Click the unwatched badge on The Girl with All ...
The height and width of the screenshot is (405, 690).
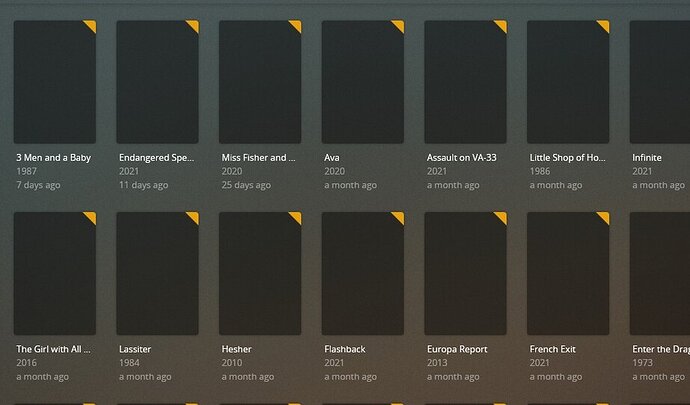click(x=91, y=217)
